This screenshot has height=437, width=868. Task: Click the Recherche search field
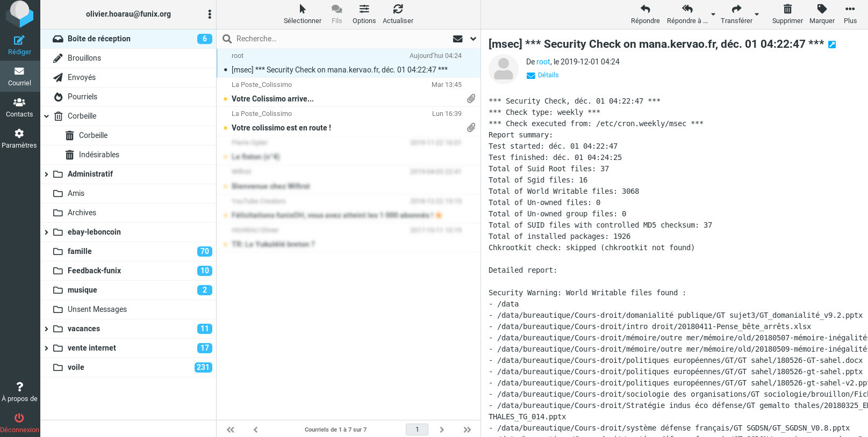[x=339, y=39]
